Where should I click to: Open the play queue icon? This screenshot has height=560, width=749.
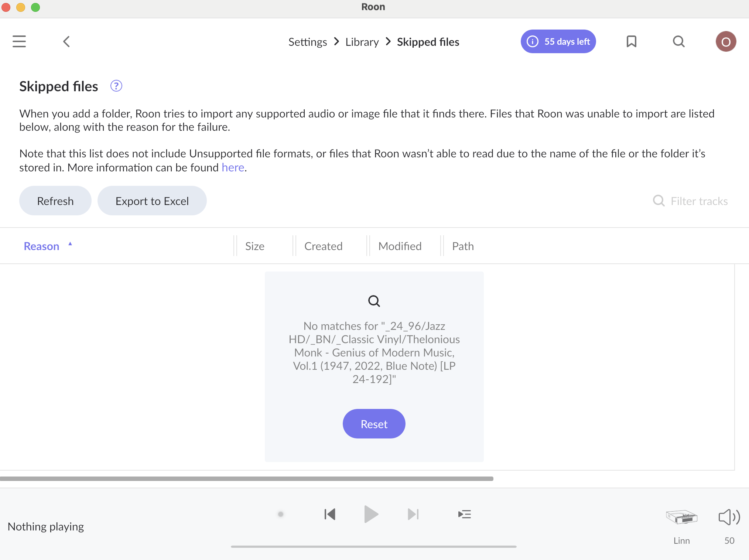464,514
